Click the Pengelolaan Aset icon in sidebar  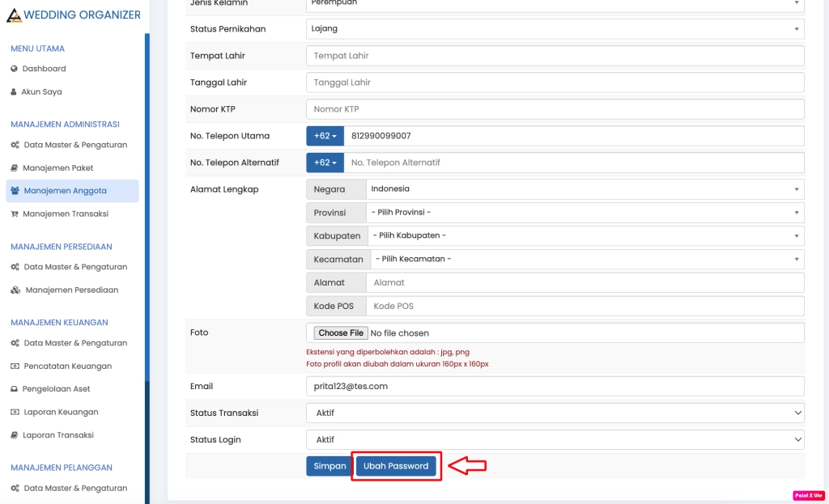[x=16, y=388]
